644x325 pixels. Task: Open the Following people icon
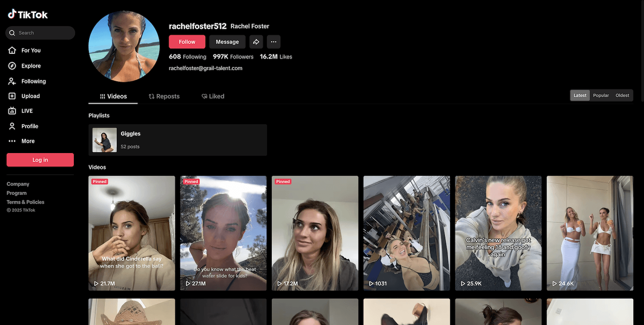coord(12,81)
